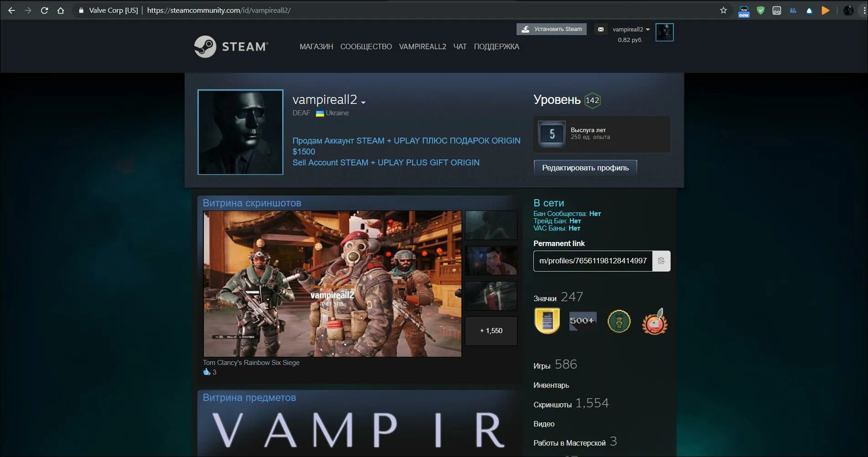Click Редактировать профиль button

pos(585,168)
